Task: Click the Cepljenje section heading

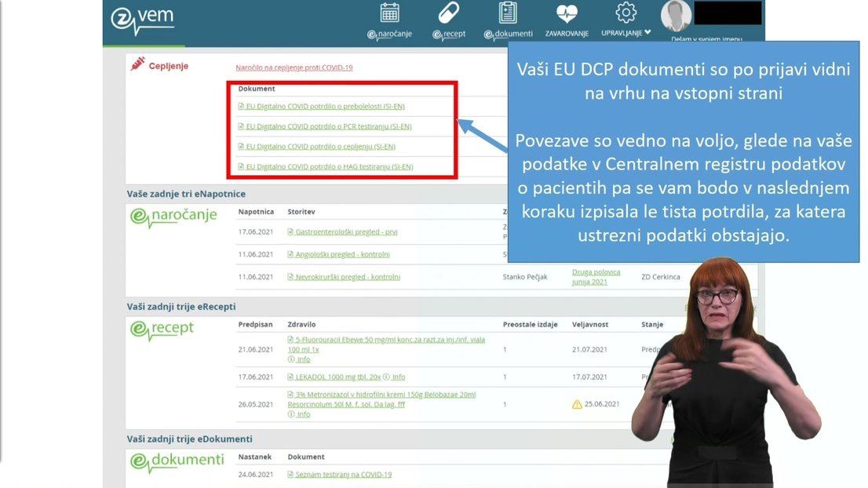Action: tap(168, 66)
